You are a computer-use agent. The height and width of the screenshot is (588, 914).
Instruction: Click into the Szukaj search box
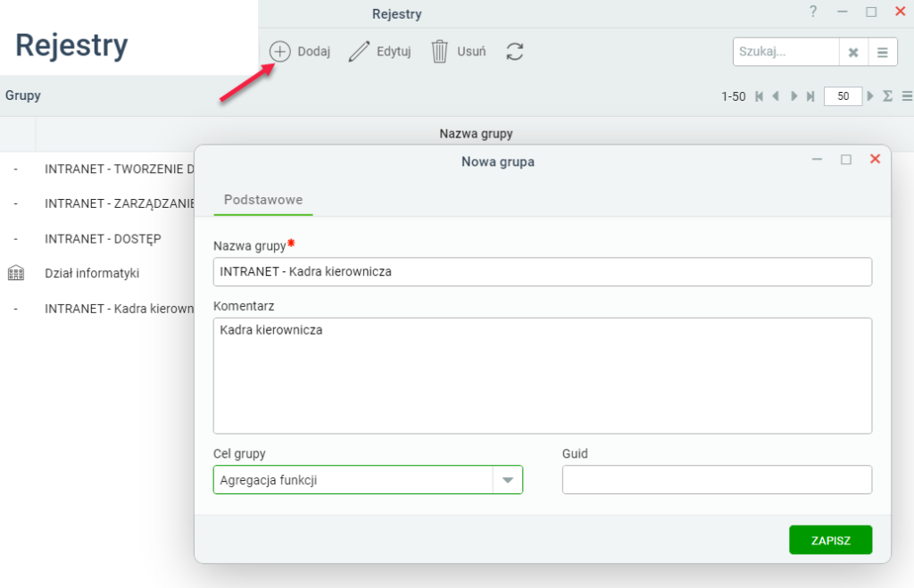pos(785,52)
